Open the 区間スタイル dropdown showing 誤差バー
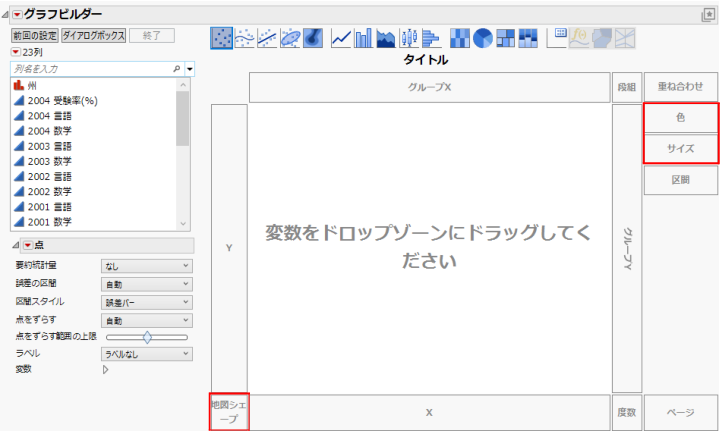 click(x=146, y=303)
